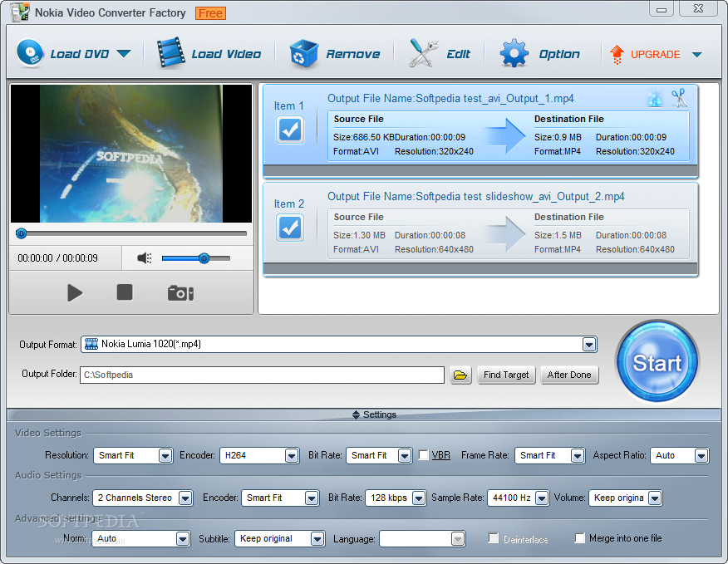Open the audio Encoder dropdown
The height and width of the screenshot is (564, 728).
pyautogui.click(x=312, y=498)
